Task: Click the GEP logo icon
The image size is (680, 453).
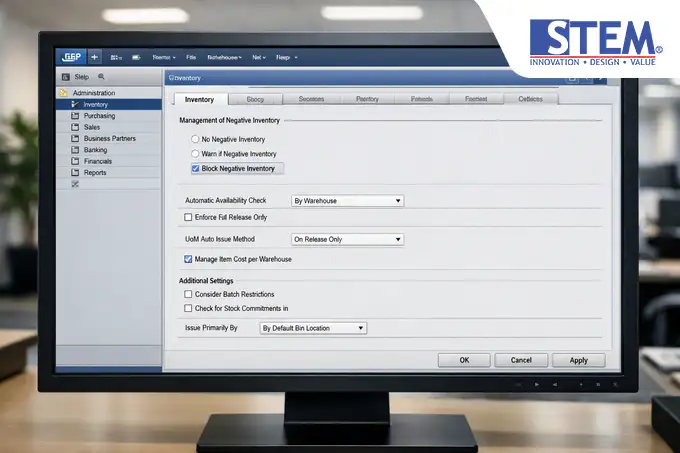Action: (x=71, y=57)
